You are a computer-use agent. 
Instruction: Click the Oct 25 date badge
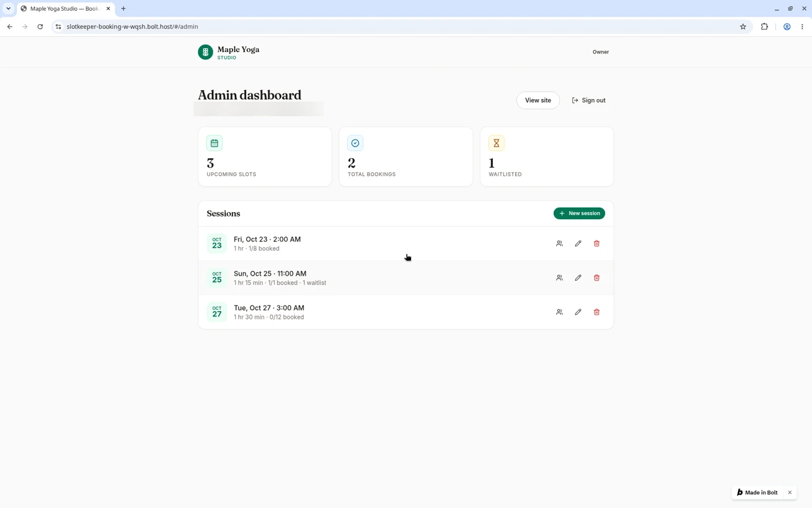click(x=217, y=278)
